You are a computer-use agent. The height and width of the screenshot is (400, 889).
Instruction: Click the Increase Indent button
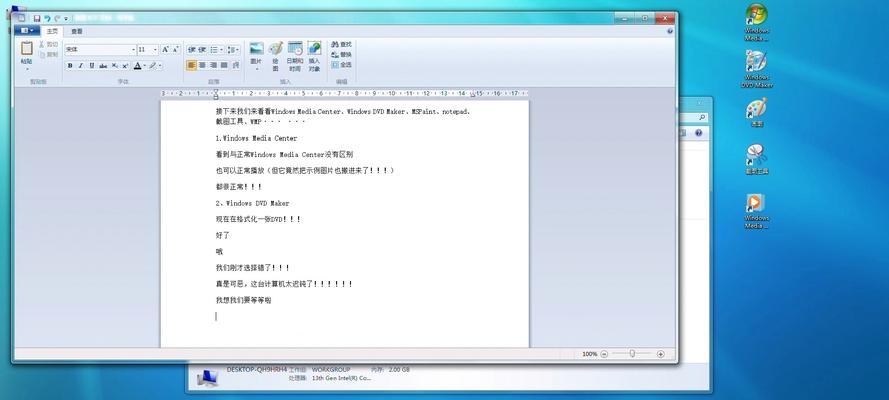coord(202,50)
